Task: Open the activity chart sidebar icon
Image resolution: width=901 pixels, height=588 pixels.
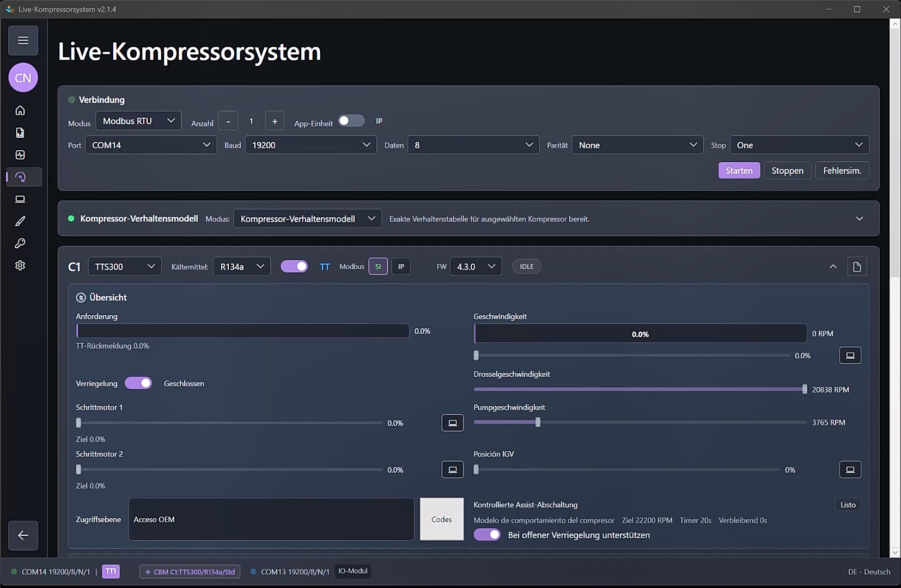Action: pyautogui.click(x=20, y=155)
